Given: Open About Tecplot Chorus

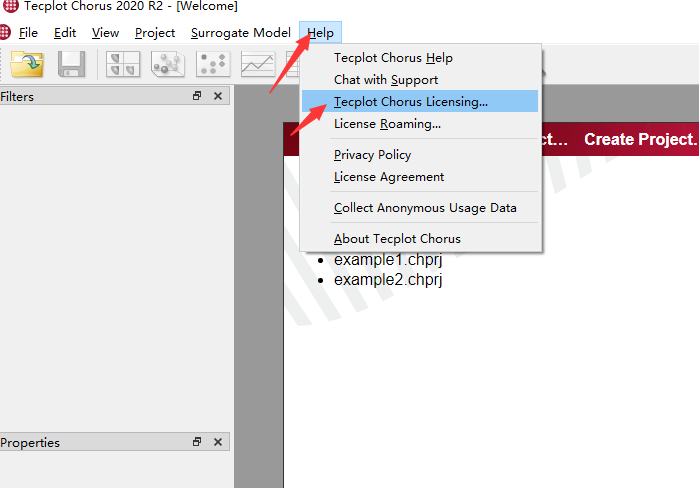Looking at the screenshot, I should (x=420, y=239).
